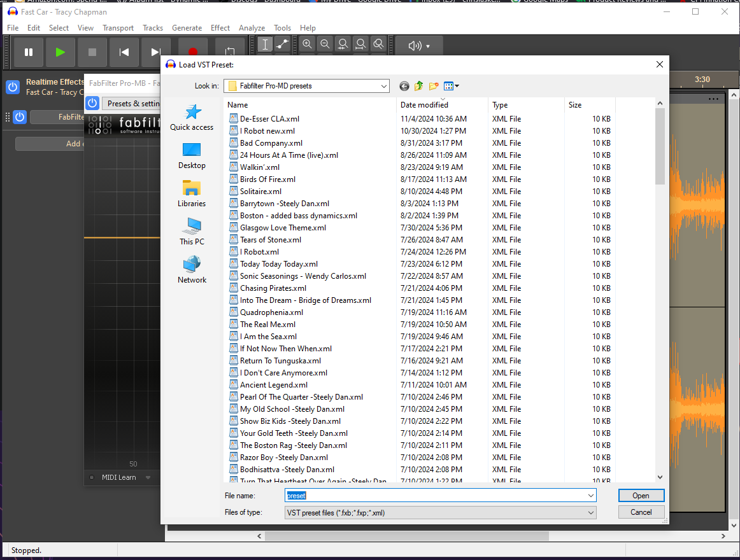The image size is (740, 560).
Task: Open the MIDI Learn dropdown arrow
Action: tap(148, 477)
